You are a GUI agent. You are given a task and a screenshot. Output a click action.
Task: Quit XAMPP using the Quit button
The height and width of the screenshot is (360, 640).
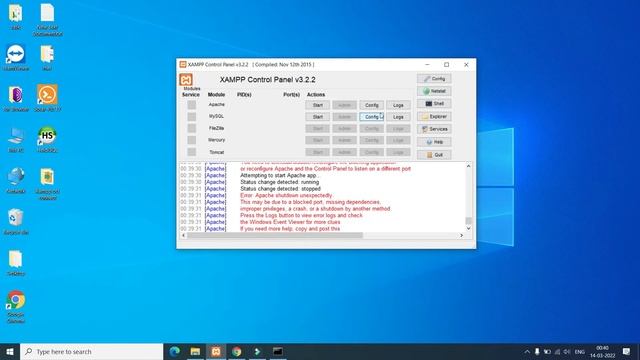(x=434, y=155)
